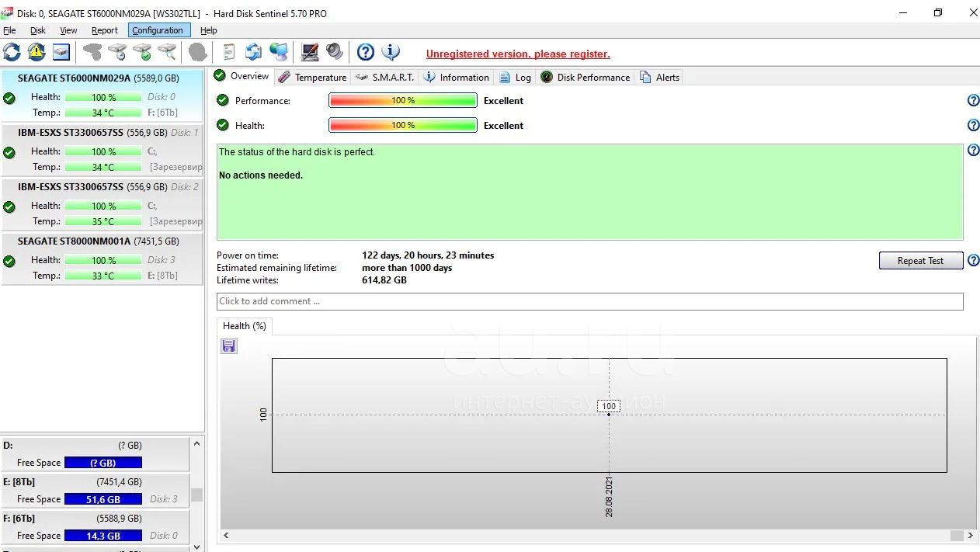Viewport: 980px width, 552px height.
Task: Click help icon next to Repeat Test
Action: (x=973, y=260)
